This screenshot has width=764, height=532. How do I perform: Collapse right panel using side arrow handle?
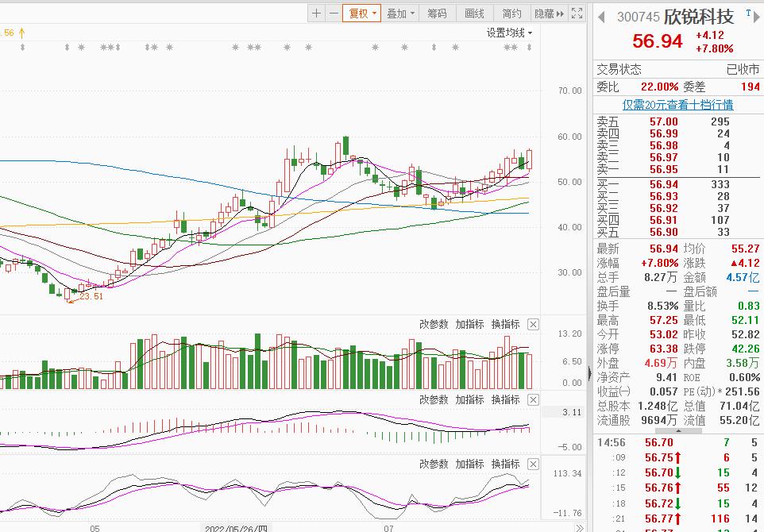click(x=589, y=372)
